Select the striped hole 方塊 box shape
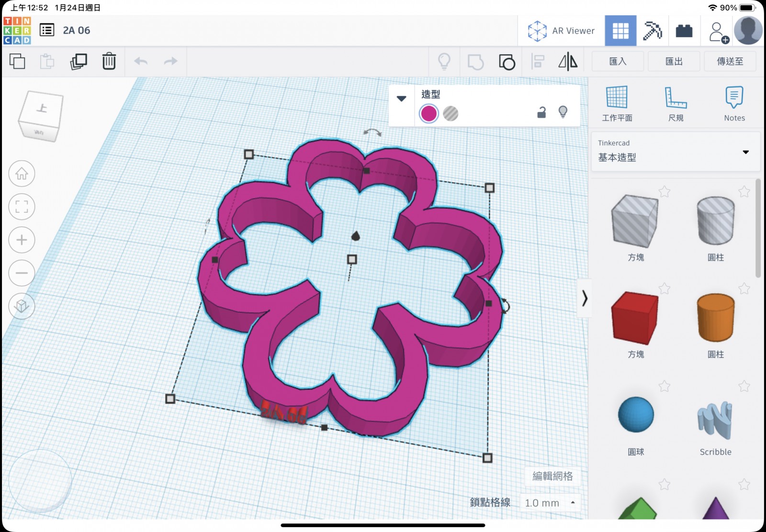 [635, 221]
